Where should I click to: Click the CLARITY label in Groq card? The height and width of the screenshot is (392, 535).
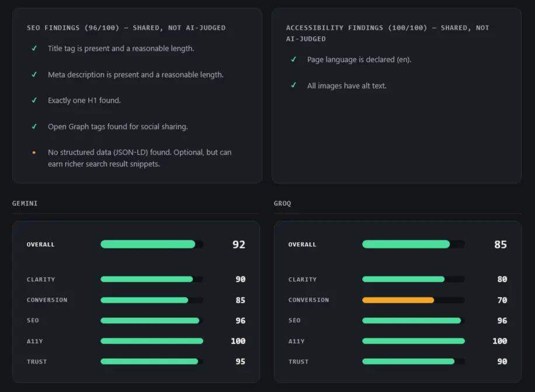303,279
